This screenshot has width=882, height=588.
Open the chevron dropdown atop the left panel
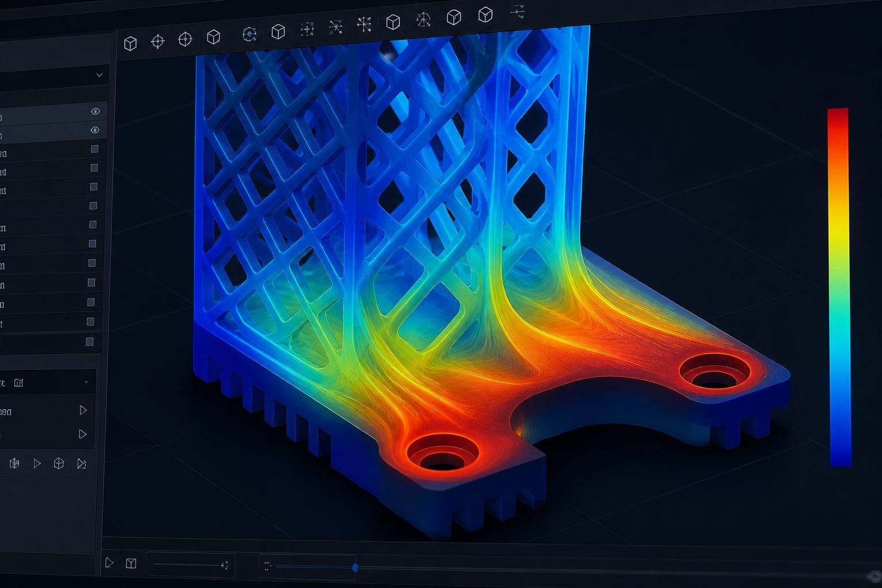[99, 75]
